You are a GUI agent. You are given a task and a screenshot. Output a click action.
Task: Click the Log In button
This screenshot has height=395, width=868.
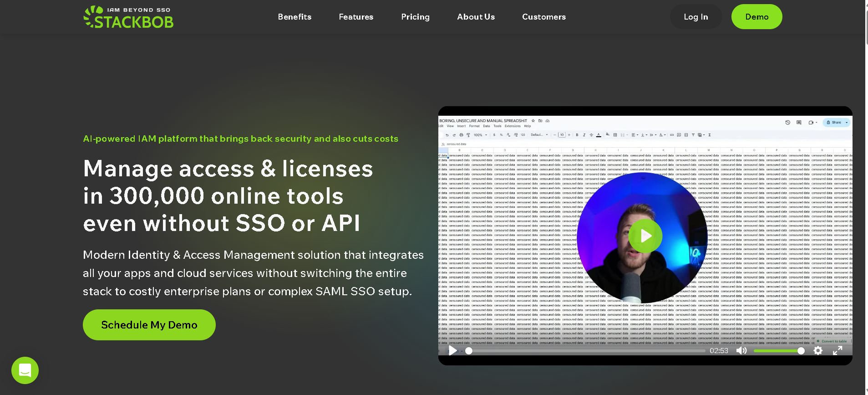pos(695,17)
